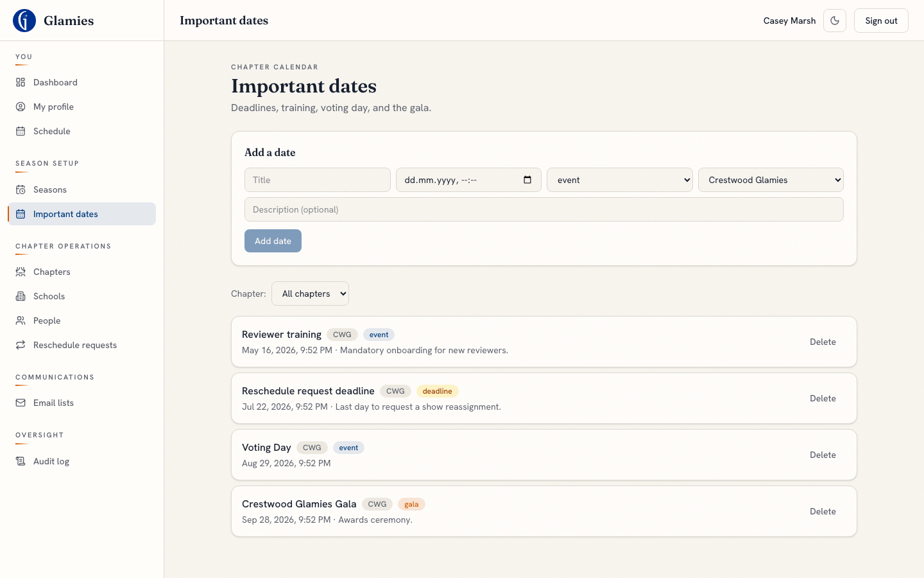Select Important dates in sidebar
924x578 pixels.
[82, 214]
